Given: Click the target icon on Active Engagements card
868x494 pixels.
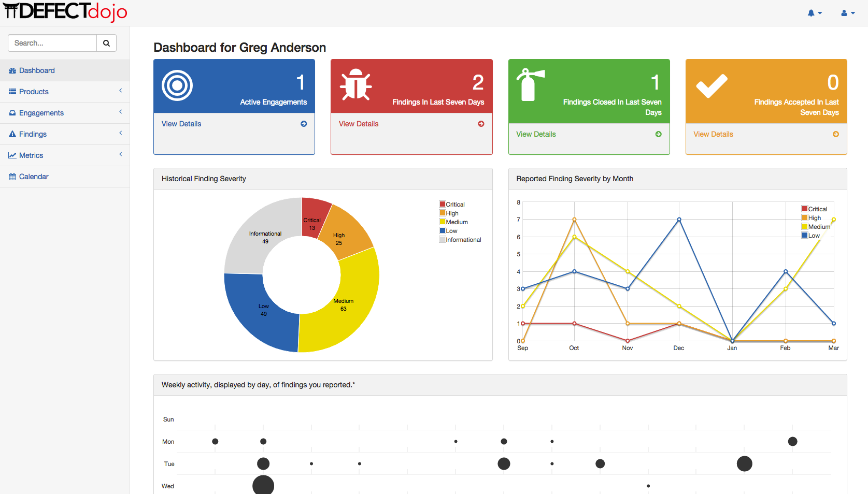Looking at the screenshot, I should click(x=177, y=85).
